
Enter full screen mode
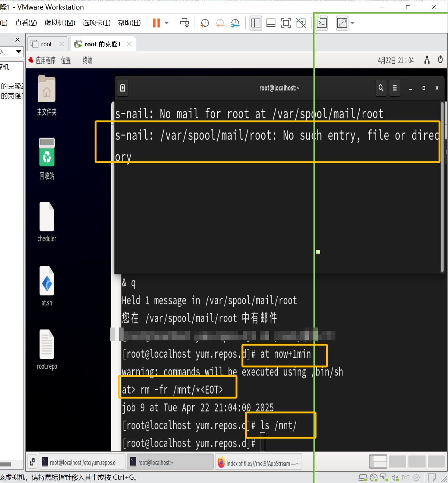pos(286,23)
